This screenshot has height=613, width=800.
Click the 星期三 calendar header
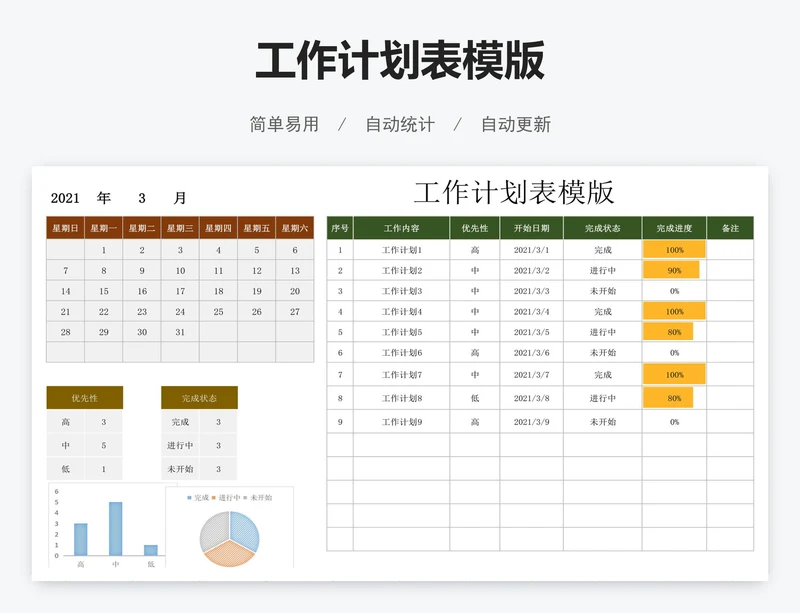pos(180,228)
